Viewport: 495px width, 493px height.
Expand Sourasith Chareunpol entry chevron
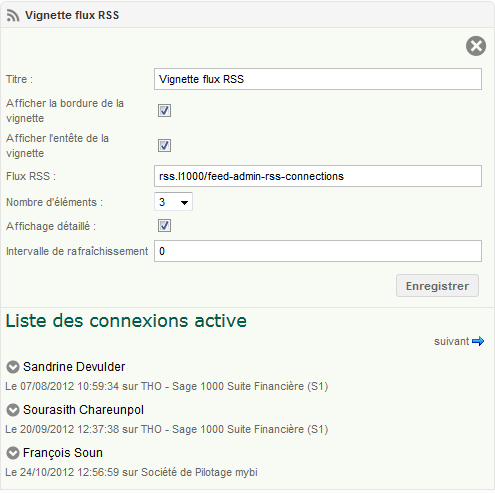13,410
